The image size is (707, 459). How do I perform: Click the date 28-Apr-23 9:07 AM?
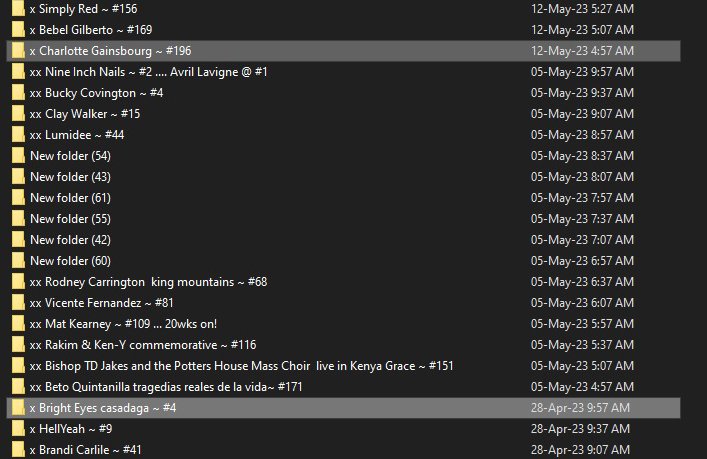580,450
